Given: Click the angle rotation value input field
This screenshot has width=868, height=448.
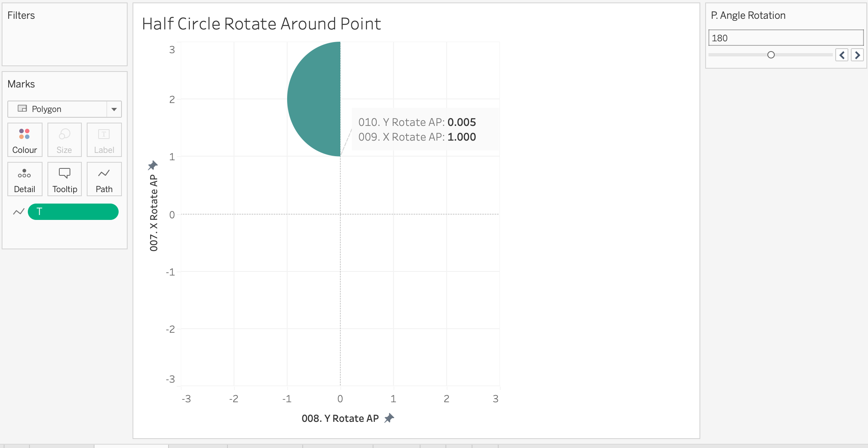Looking at the screenshot, I should tap(785, 38).
